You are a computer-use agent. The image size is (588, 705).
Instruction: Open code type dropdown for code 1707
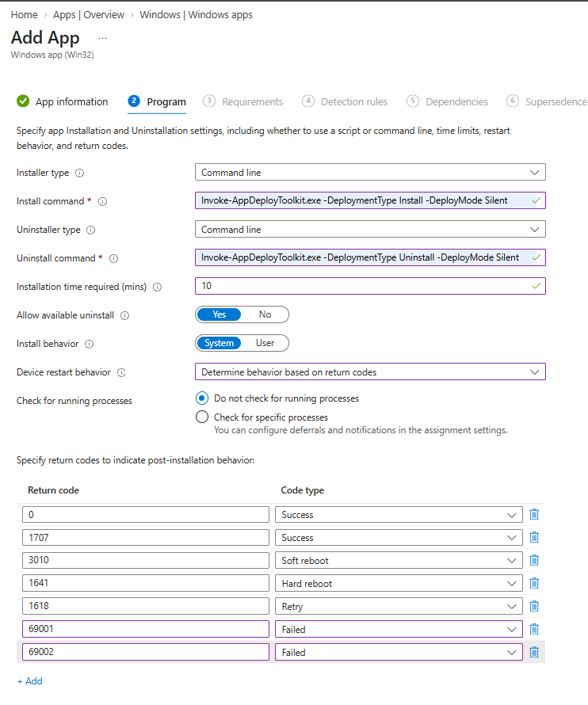(399, 537)
